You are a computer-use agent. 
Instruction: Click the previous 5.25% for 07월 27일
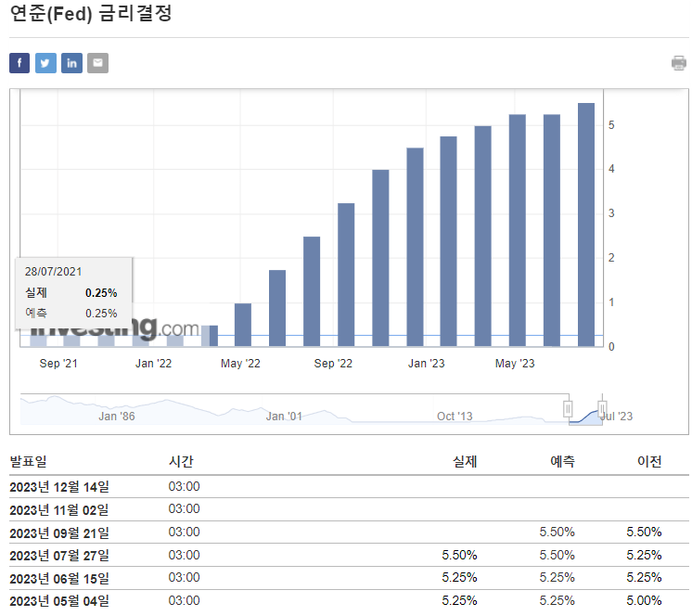644,555
